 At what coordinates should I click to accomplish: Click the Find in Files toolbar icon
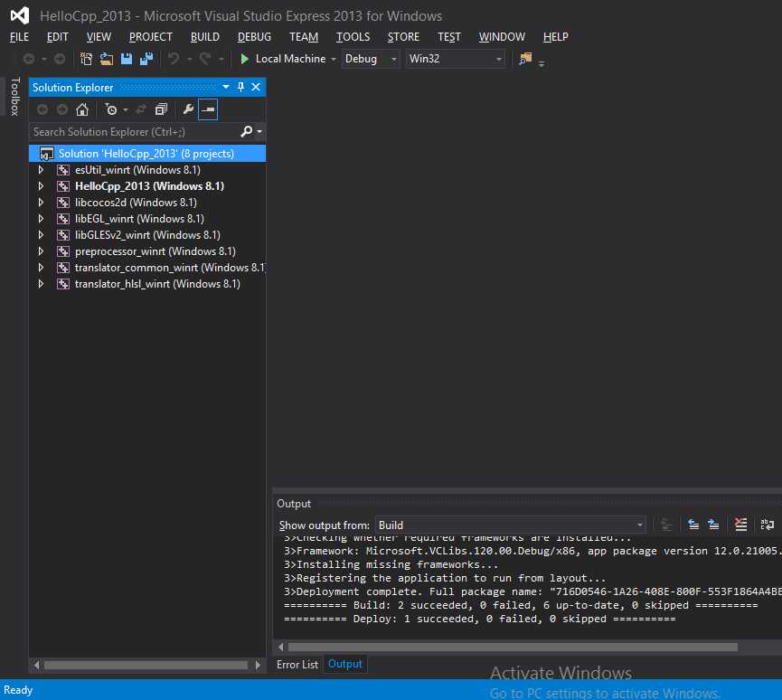coord(525,59)
